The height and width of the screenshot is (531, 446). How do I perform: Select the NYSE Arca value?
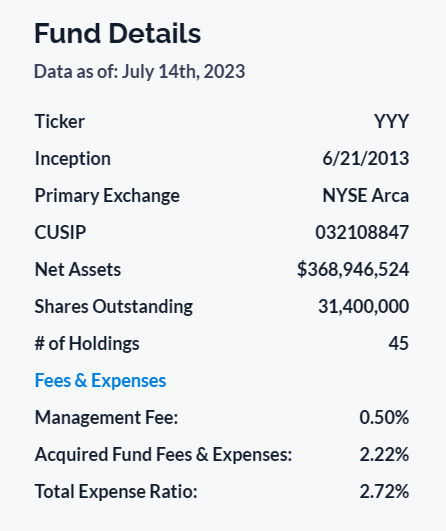point(366,196)
